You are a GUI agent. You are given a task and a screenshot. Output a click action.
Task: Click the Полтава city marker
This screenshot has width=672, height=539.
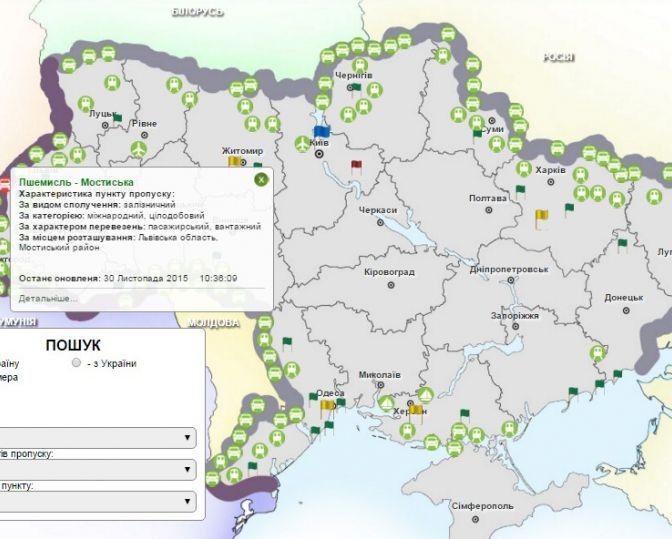(488, 211)
